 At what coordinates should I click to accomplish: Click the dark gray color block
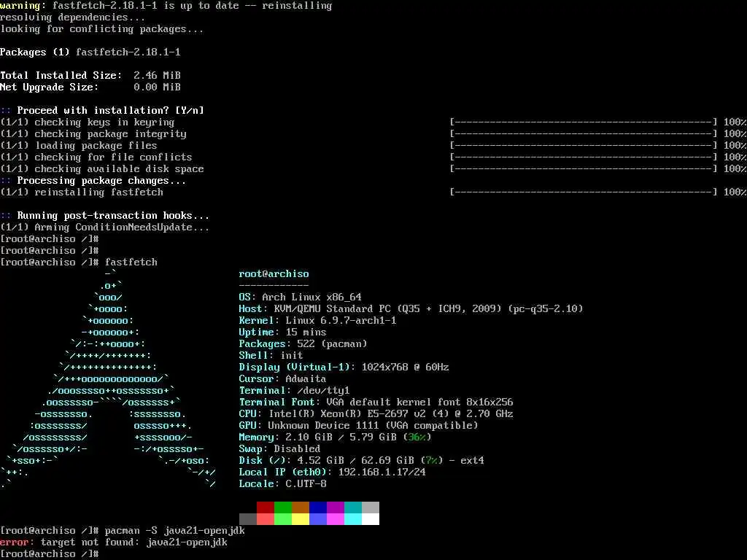[x=248, y=519]
